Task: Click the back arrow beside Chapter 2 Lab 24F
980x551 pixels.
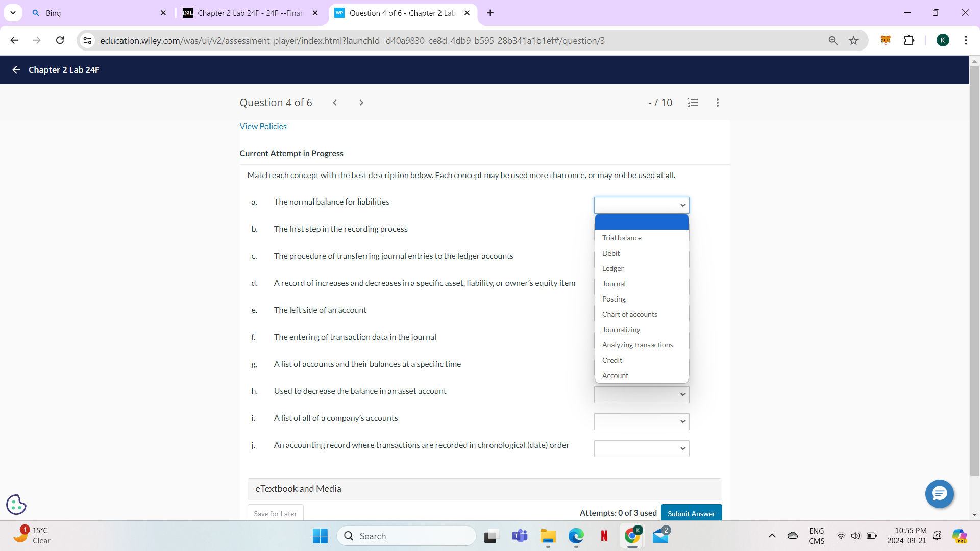Action: pyautogui.click(x=16, y=70)
